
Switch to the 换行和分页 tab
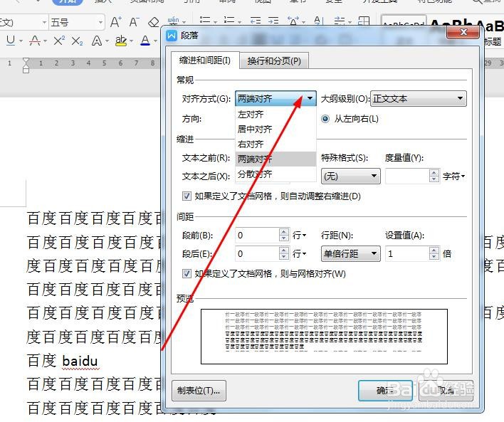274,60
